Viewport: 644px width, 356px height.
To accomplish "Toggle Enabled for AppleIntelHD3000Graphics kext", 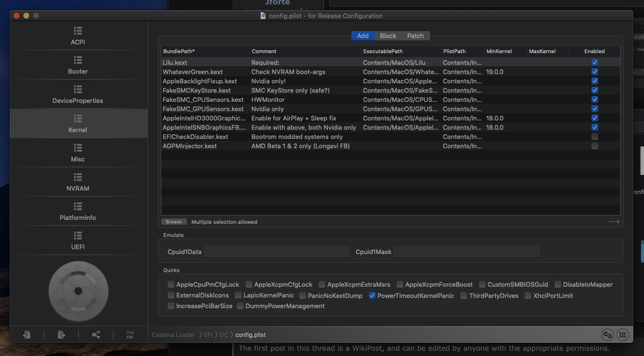I will (x=594, y=118).
